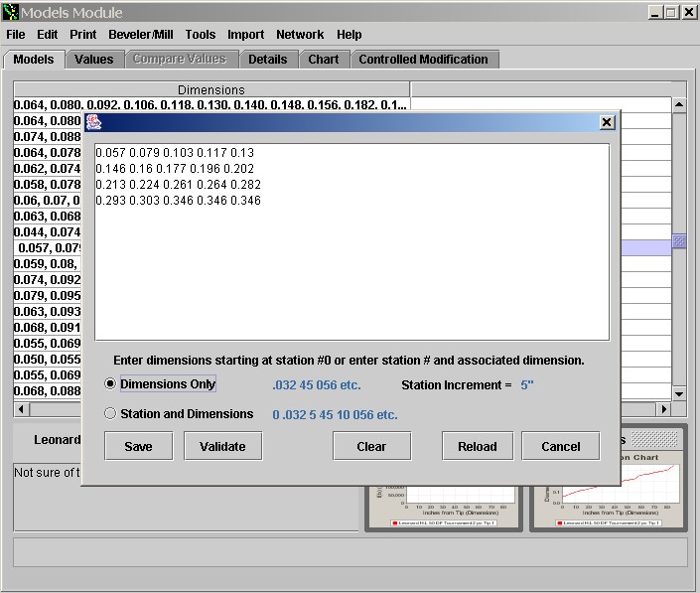Click the table's scroll down arrow
Viewport: 700px width, 593px height.
pos(679,393)
